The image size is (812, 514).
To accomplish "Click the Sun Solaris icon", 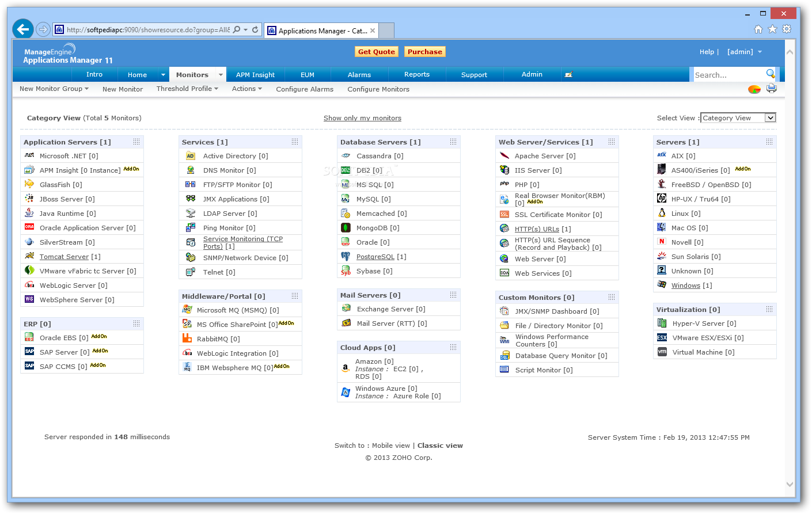I will pyautogui.click(x=662, y=256).
